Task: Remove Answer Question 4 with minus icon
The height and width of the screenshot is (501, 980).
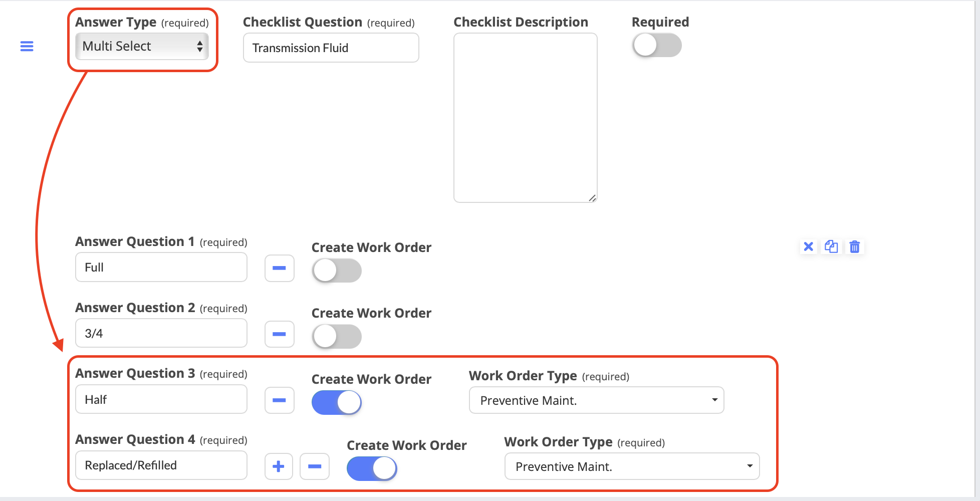Action: point(315,466)
